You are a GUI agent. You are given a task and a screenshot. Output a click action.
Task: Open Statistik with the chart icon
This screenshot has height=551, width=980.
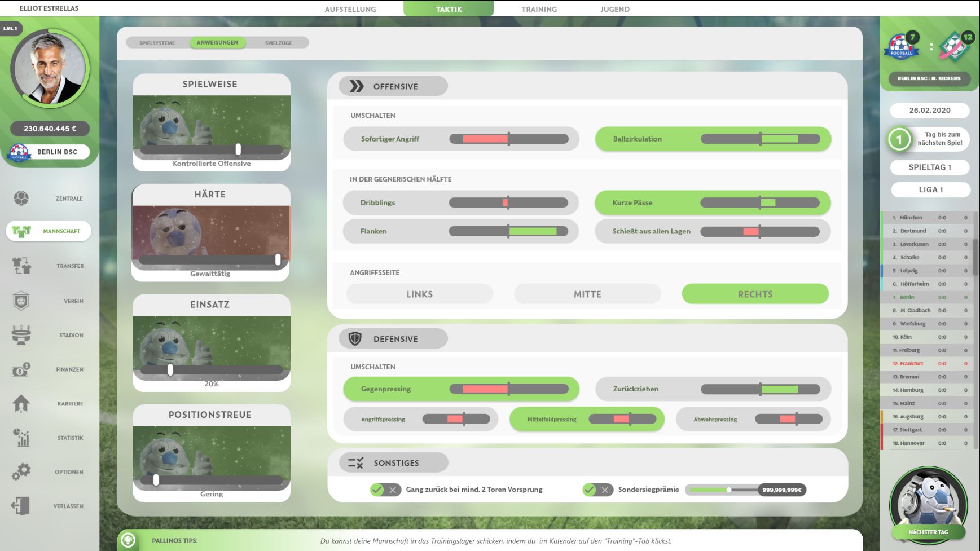coord(21,438)
